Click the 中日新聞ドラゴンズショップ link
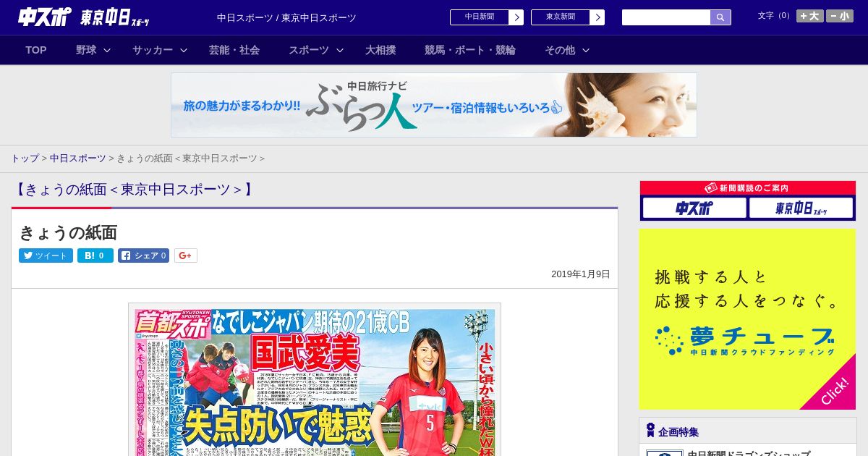Image resolution: width=868 pixels, height=456 pixels. click(x=749, y=453)
